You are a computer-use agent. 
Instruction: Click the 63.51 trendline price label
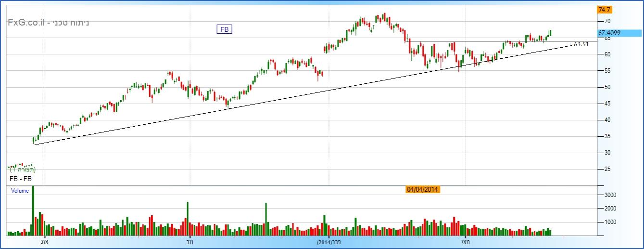581,44
